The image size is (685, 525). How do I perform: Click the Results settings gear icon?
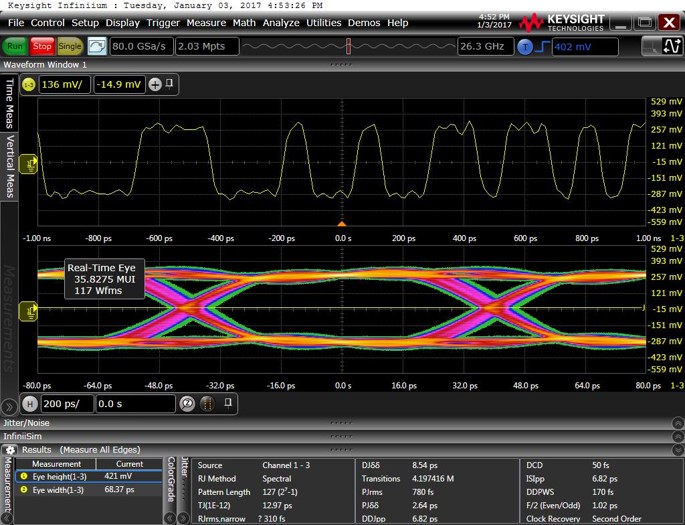coord(10,450)
